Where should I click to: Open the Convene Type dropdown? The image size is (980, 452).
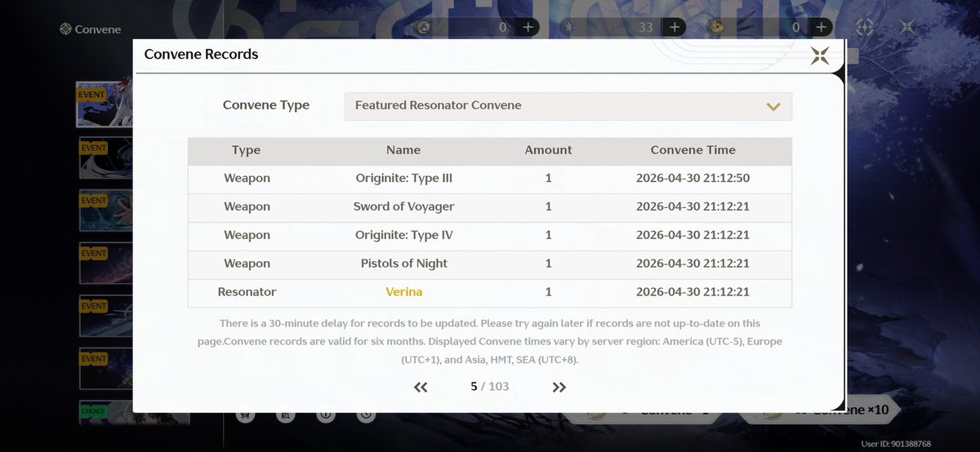pos(568,106)
